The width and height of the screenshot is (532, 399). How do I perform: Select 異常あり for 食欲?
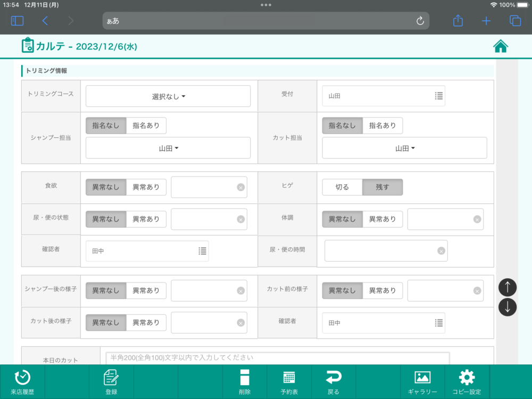click(x=146, y=187)
